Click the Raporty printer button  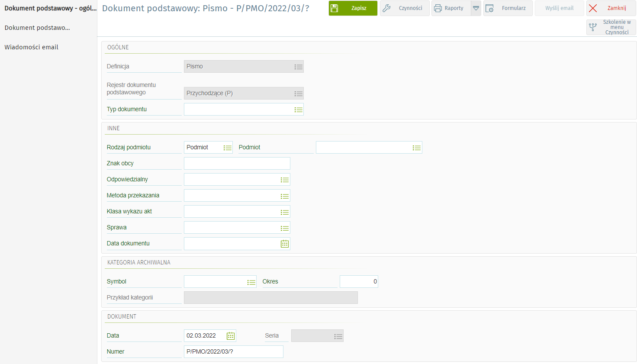451,8
